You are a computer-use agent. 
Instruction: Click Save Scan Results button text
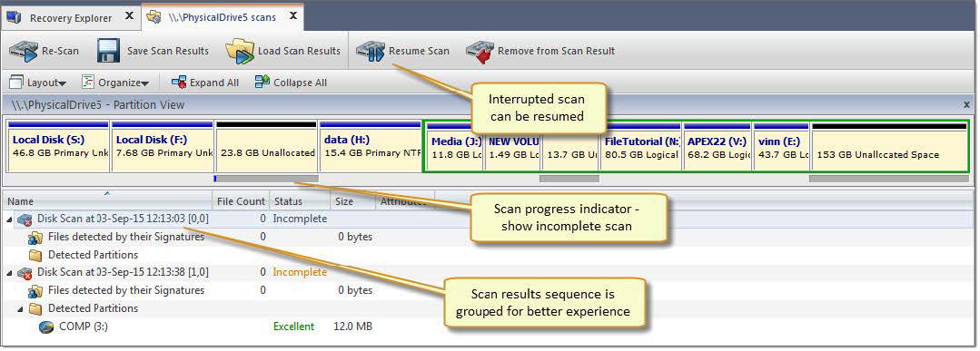168,51
